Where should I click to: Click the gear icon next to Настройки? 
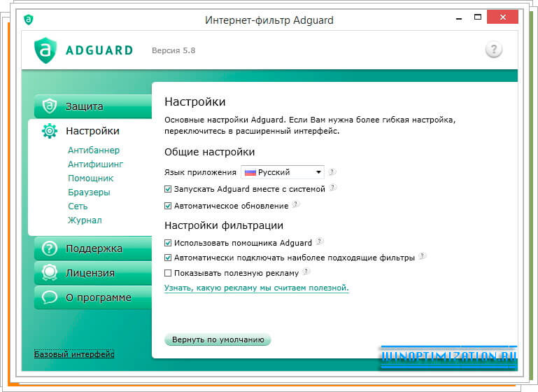point(50,131)
